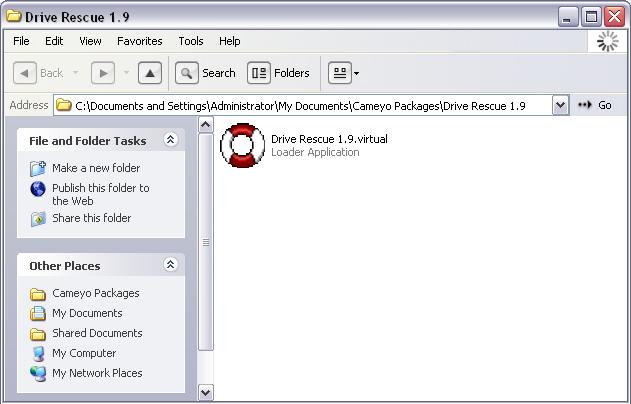Open My Network Places link
This screenshot has width=631, height=404.
[97, 373]
